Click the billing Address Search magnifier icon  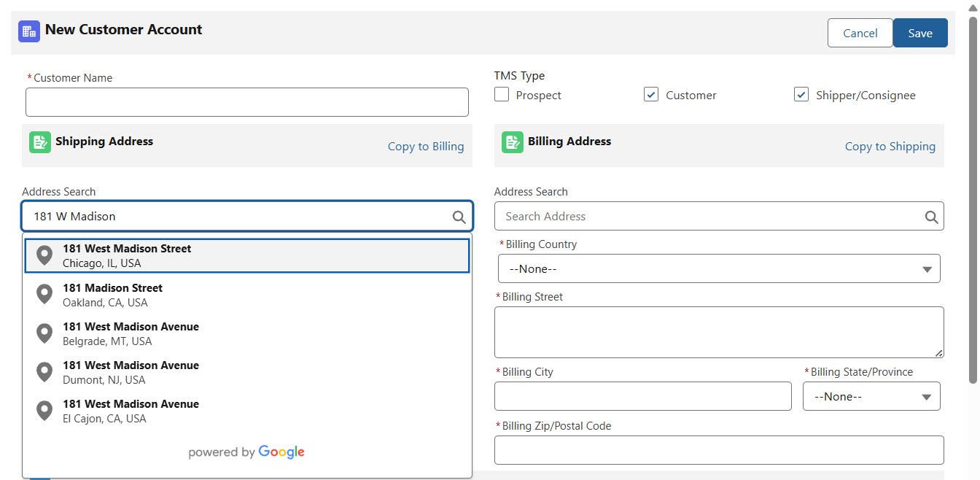[x=931, y=217]
